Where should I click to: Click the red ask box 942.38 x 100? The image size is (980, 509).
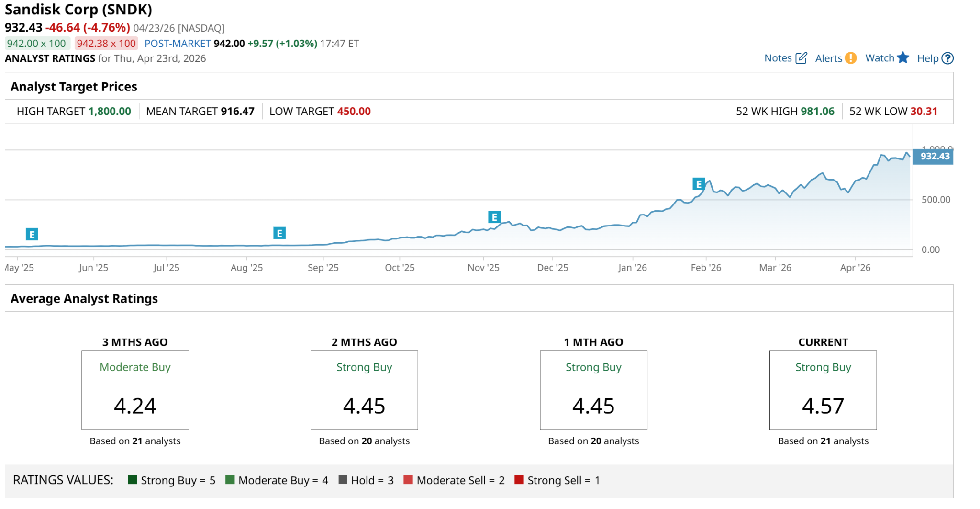[x=106, y=44]
